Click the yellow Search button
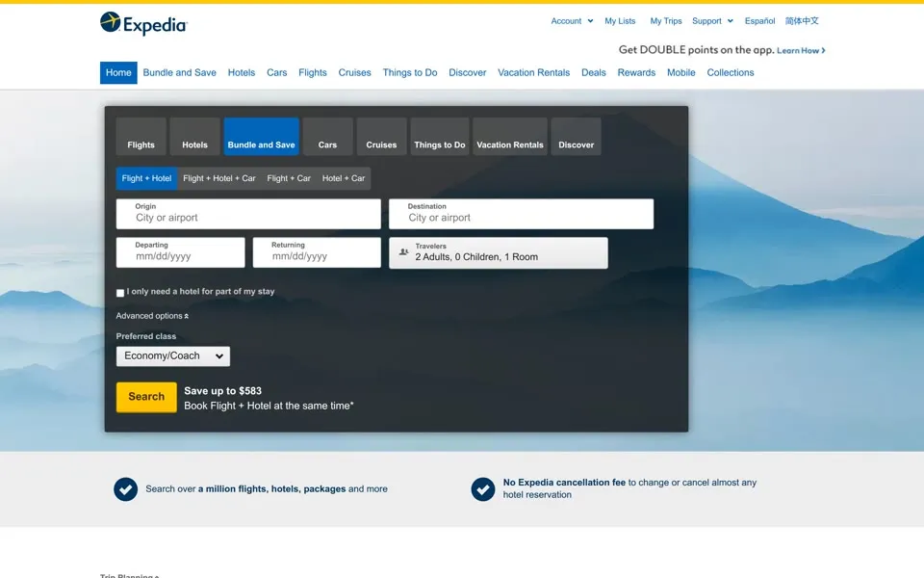This screenshot has height=578, width=924. [146, 397]
